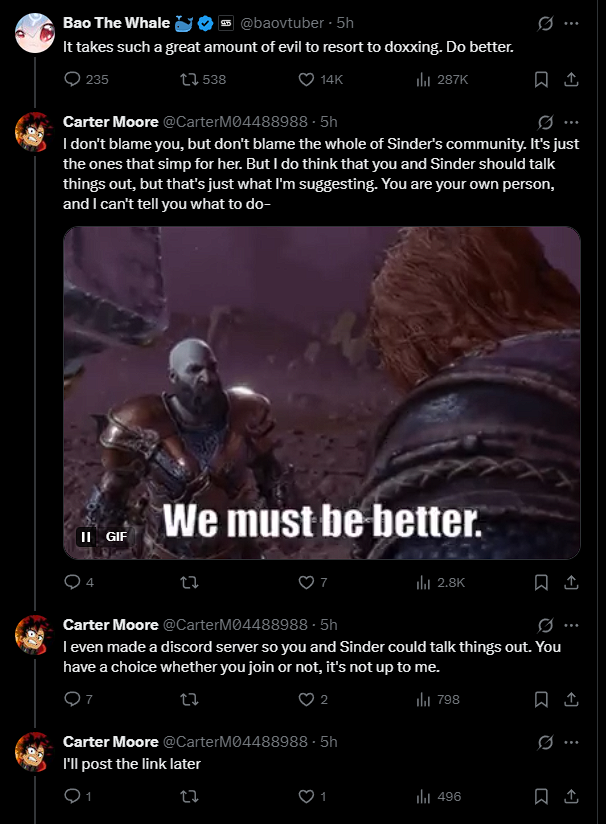Open more menu on Carter's GIF reply
Image resolution: width=606 pixels, height=824 pixels.
[x=571, y=122]
